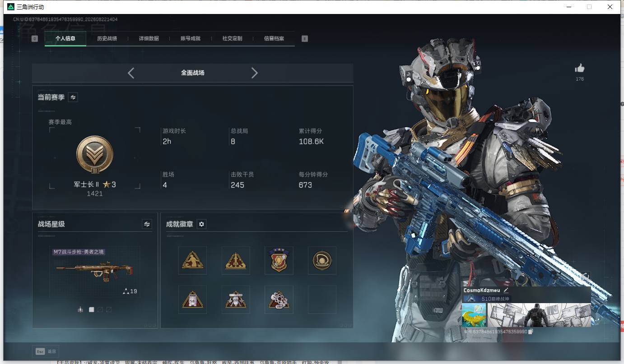The height and width of the screenshot is (364, 624).
Task: Click the empty achievement badge slot
Action: [x=322, y=299]
